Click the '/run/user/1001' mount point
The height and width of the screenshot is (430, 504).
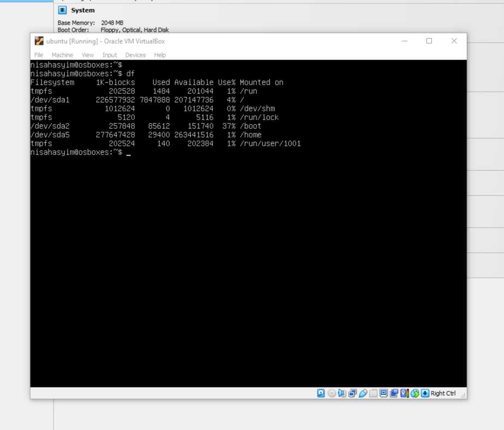pos(271,144)
